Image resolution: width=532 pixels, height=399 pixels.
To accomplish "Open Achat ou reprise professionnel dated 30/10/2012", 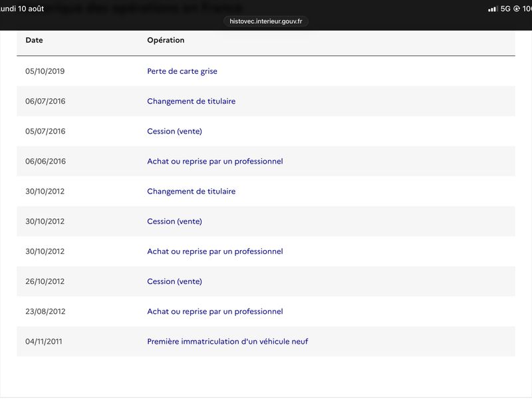I will click(x=215, y=251).
